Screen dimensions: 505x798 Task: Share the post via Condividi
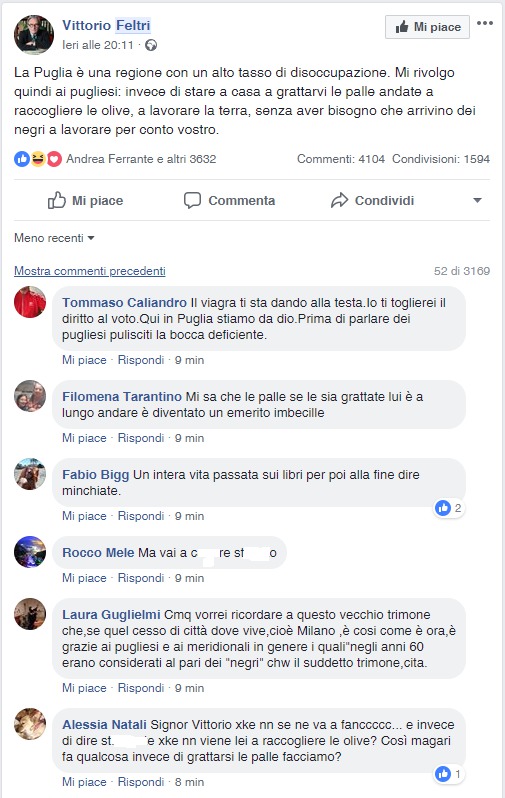373,201
